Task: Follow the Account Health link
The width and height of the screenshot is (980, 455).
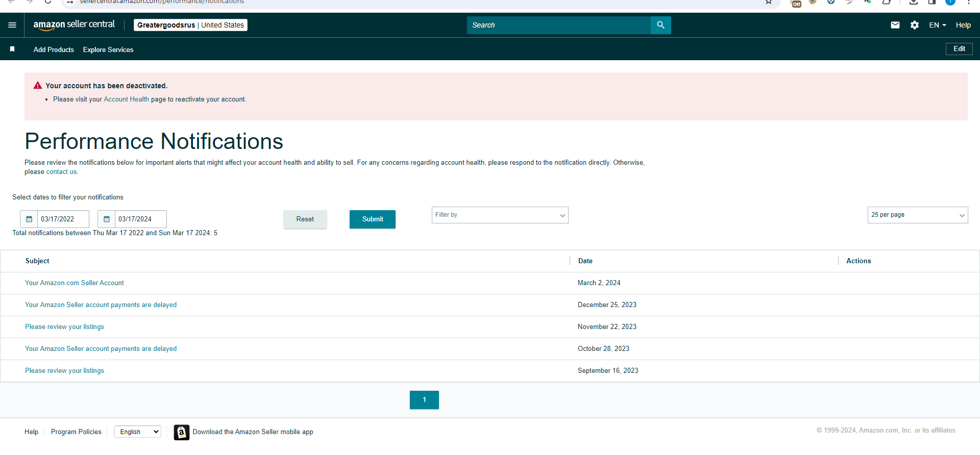Action: tap(127, 99)
